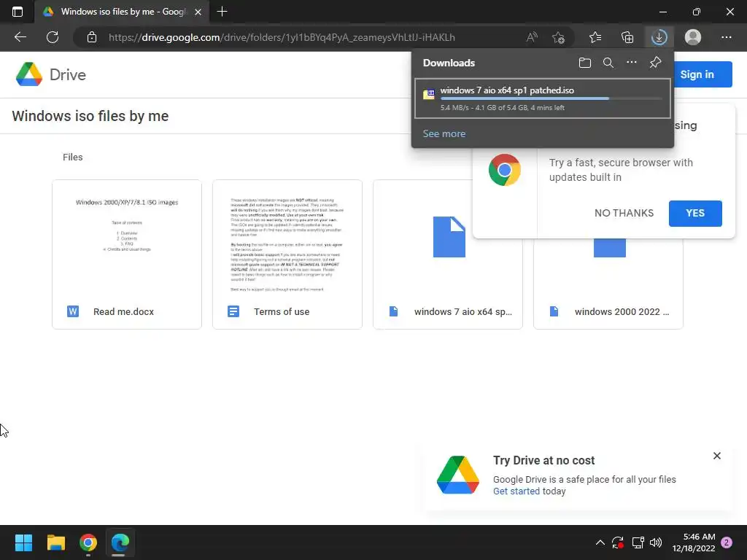Select the windows 2000 2022 file name

pos(622,312)
